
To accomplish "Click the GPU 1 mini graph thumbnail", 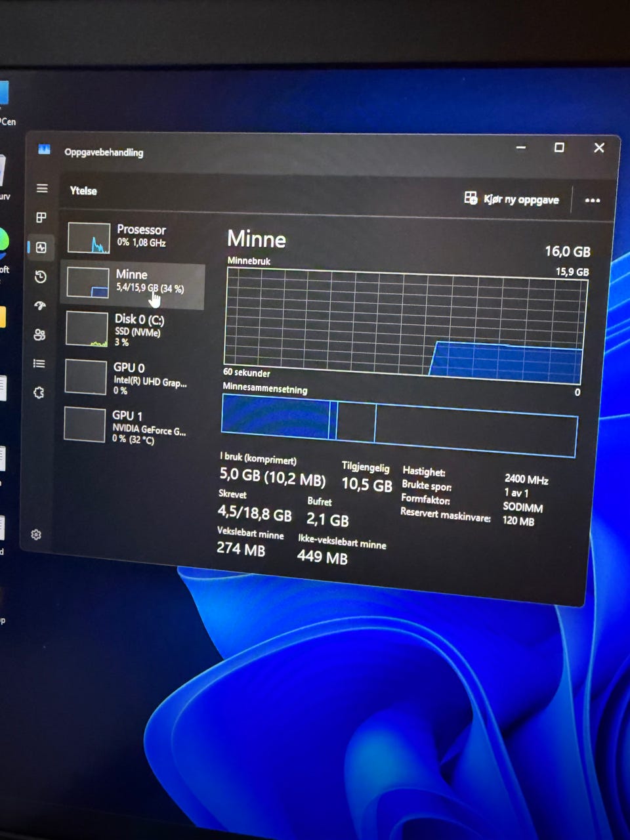I will click(x=85, y=425).
